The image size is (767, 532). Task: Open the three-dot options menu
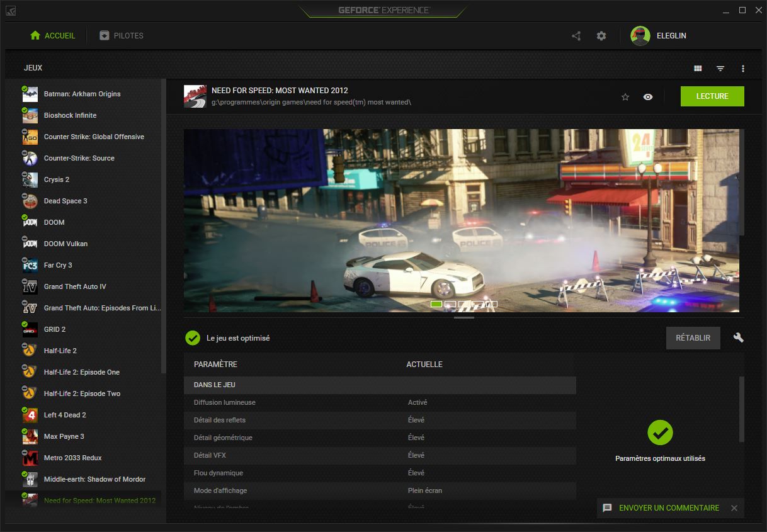[x=743, y=67]
